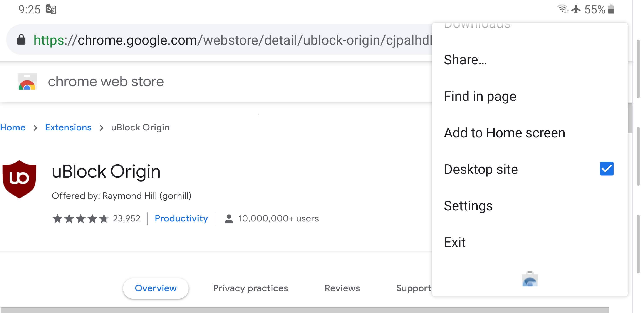Tap the translate icon in status bar

point(51,10)
